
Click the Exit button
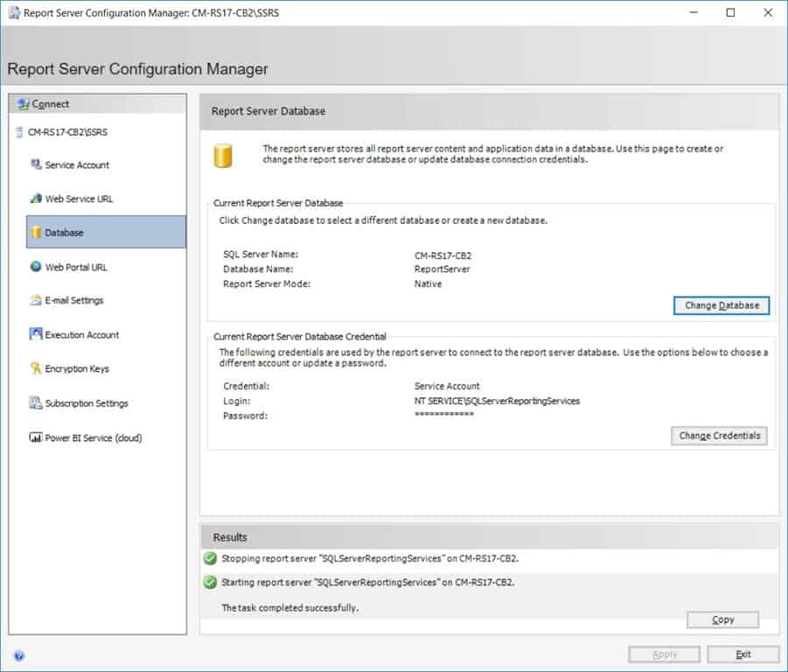[x=743, y=654]
